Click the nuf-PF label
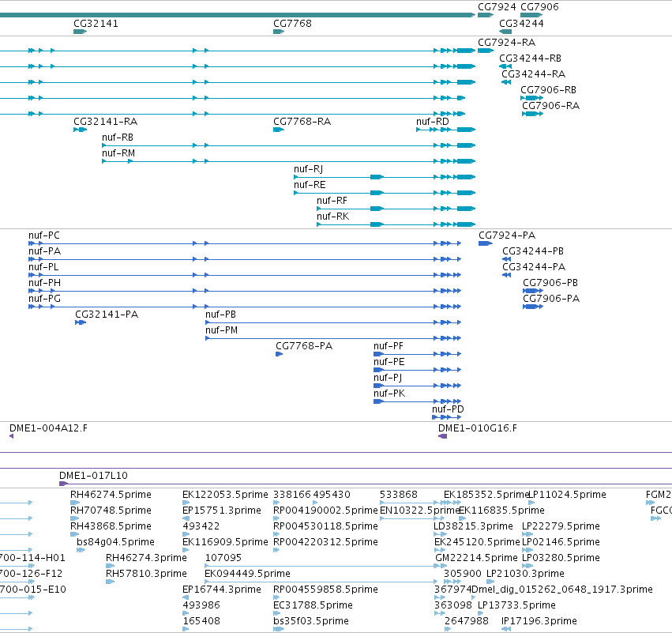 click(x=389, y=346)
